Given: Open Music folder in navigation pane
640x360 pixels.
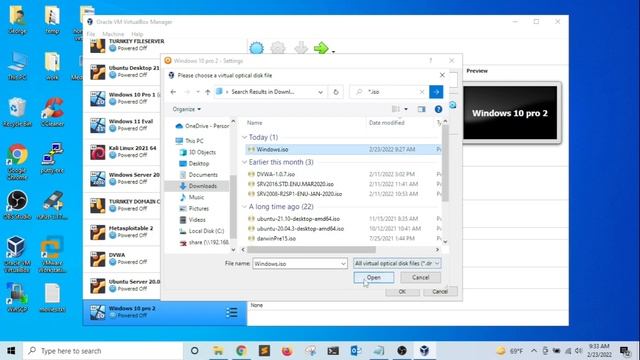Looking at the screenshot, I should 192,198.
